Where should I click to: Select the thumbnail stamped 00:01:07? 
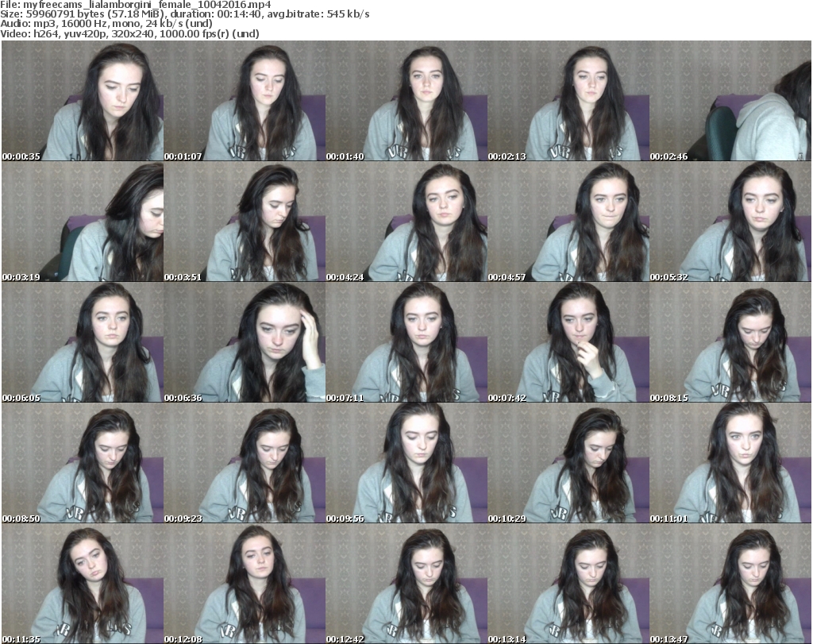245,101
